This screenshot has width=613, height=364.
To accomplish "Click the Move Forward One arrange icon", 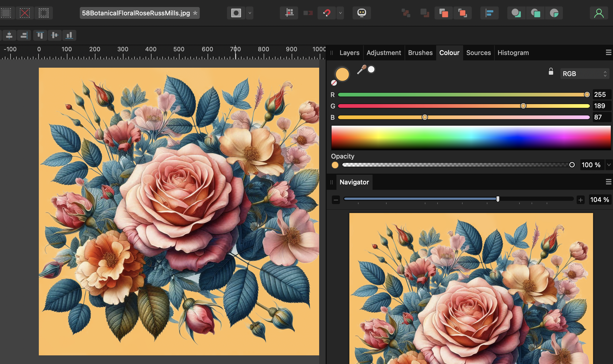I will coord(443,13).
